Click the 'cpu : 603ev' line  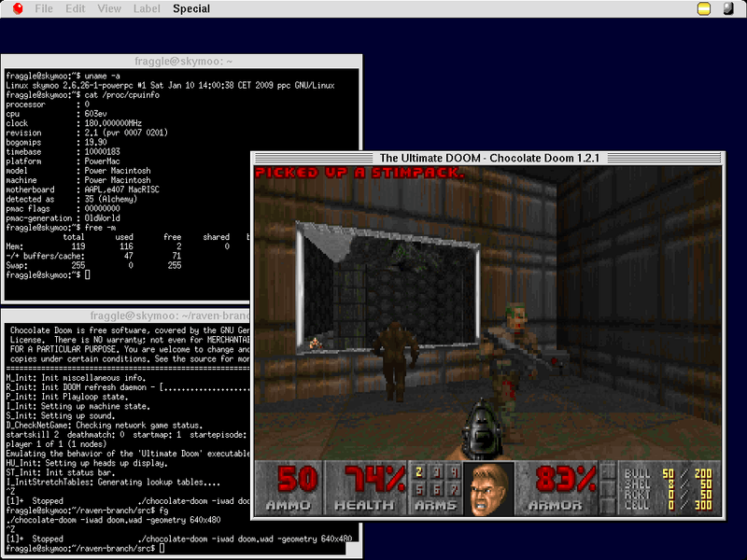(x=56, y=114)
